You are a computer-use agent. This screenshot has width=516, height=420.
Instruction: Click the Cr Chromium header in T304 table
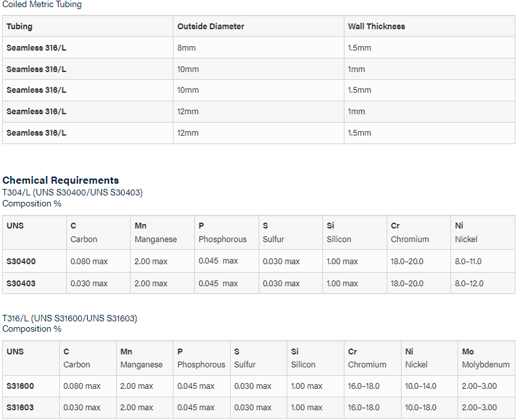[419, 232]
